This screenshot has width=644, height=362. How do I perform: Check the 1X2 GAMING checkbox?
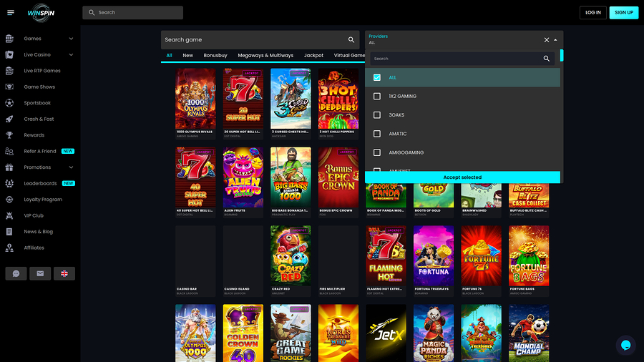point(377,96)
